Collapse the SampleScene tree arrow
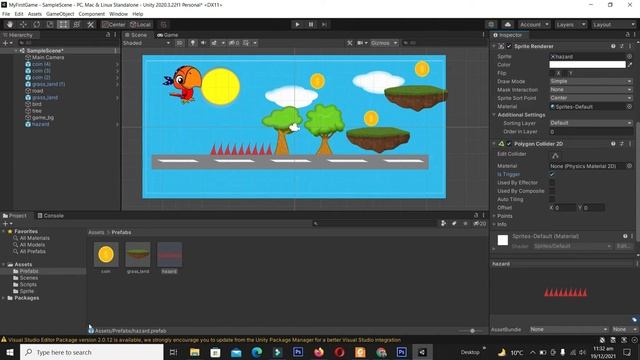Image resolution: width=640 pixels, height=360 pixels. (x=16, y=51)
